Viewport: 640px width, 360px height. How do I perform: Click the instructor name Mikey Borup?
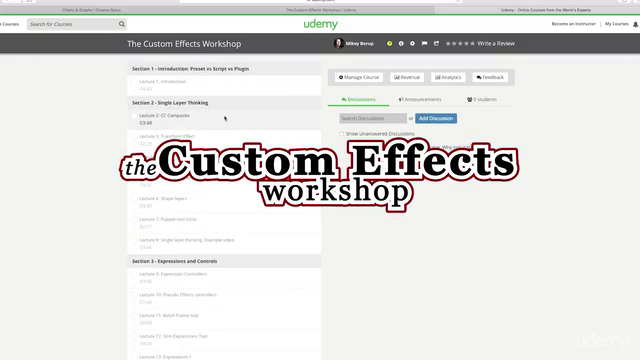coord(360,43)
